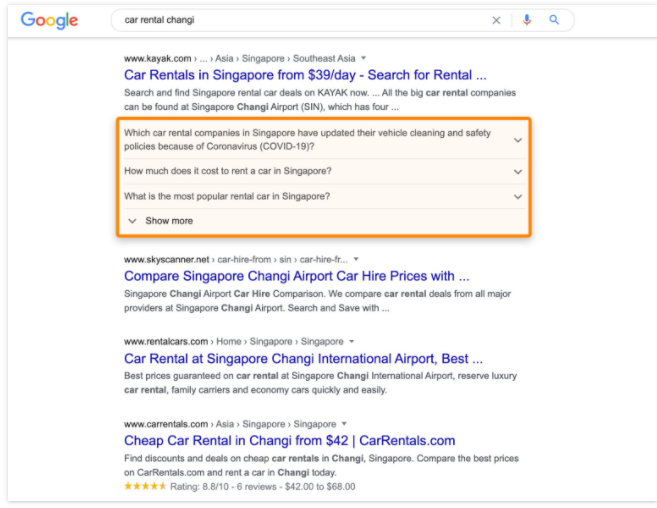Open the rentalcars.com result options arrow
Viewport: 657px width, 508px height.
pos(352,342)
